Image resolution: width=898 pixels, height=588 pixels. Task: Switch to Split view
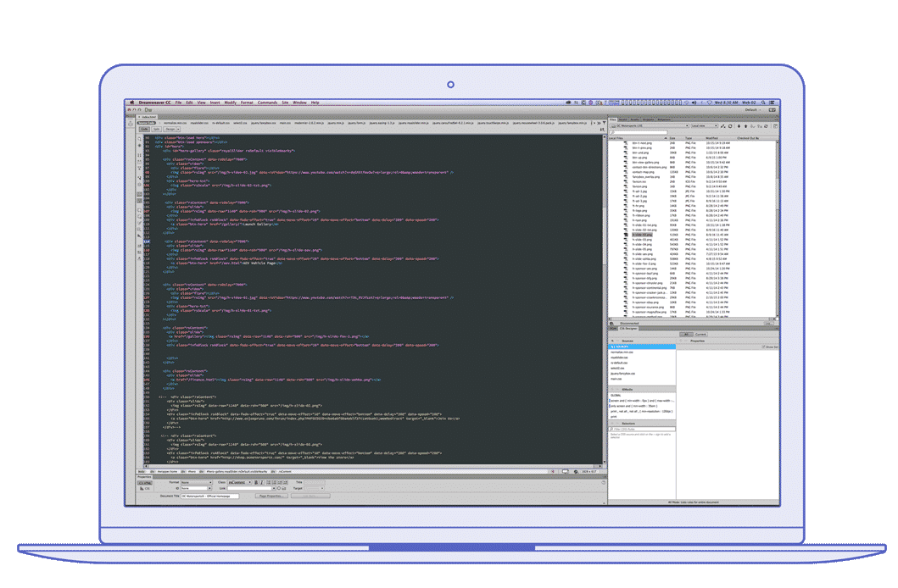pyautogui.click(x=156, y=130)
